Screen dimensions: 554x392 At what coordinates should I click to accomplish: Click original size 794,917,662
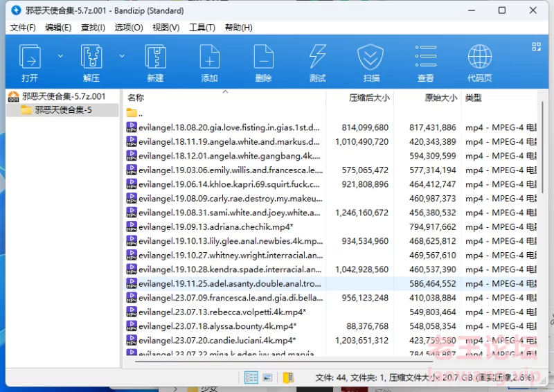(x=432, y=226)
